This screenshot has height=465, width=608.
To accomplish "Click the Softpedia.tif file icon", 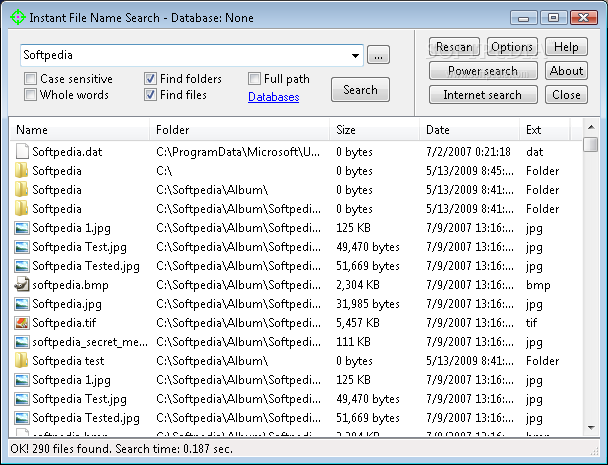I will click(22, 322).
